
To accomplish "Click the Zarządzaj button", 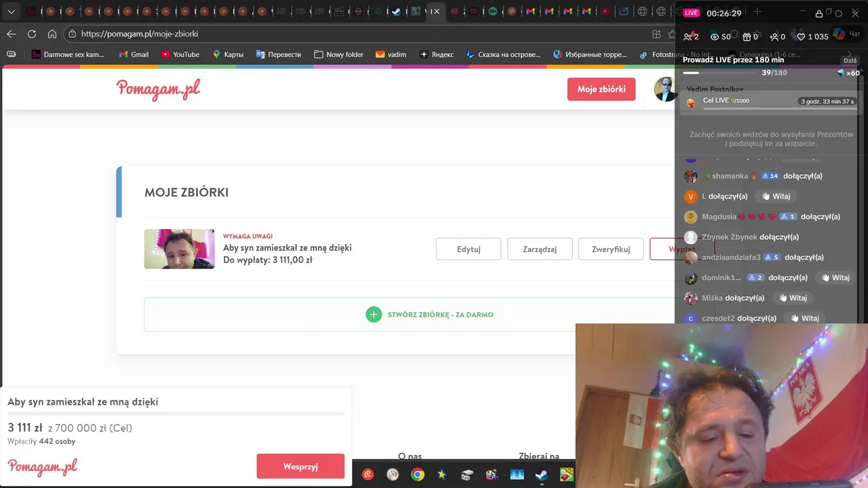I will 540,249.
